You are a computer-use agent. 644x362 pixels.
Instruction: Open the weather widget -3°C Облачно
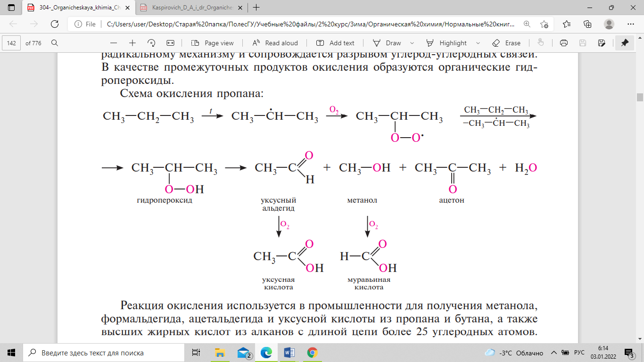(x=514, y=353)
